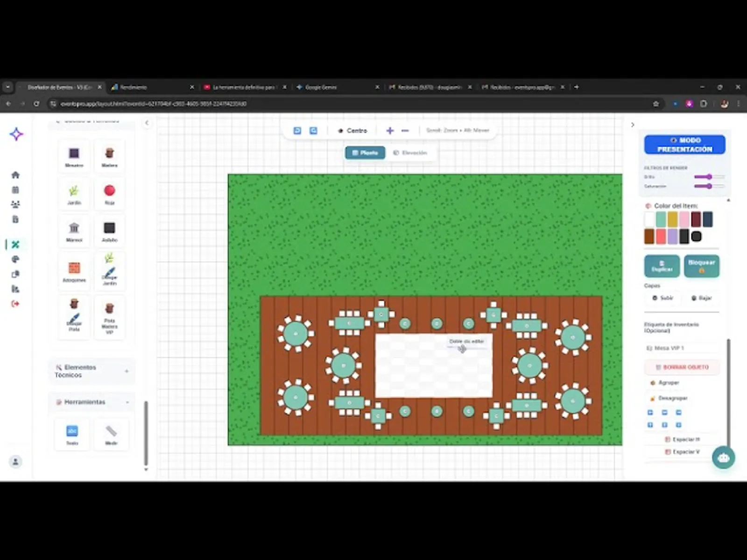Switch to the Planta view tab
Image resolution: width=747 pixels, height=560 pixels.
(x=365, y=153)
